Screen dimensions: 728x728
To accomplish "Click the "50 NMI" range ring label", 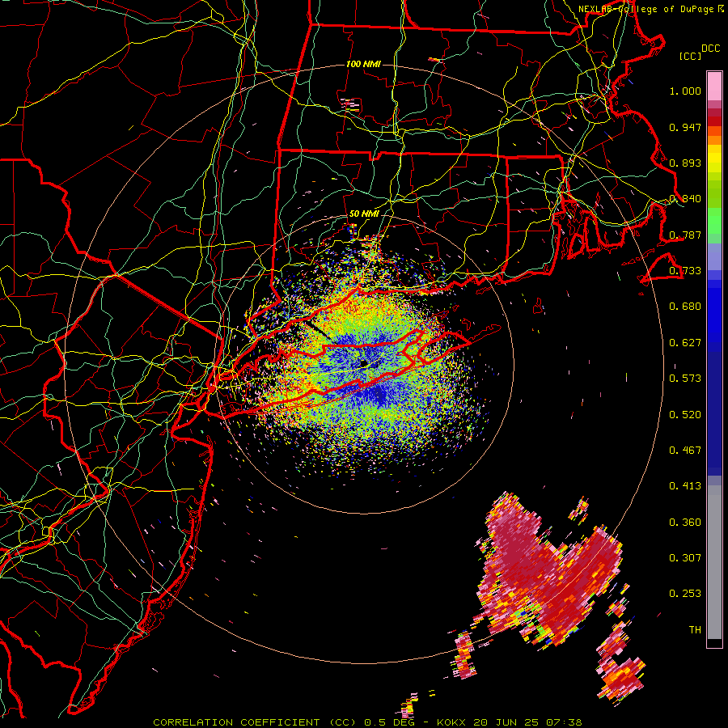I will pyautogui.click(x=364, y=214).
